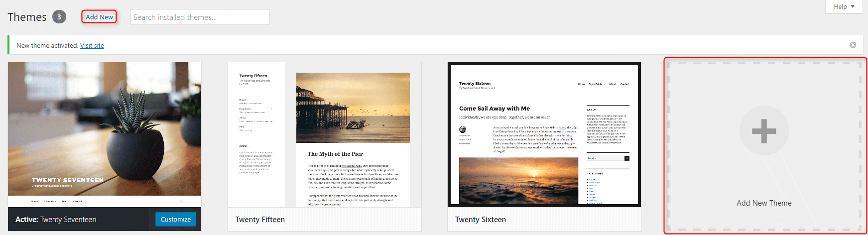Click the themes count badge
This screenshot has width=868, height=235.
pos(59,17)
